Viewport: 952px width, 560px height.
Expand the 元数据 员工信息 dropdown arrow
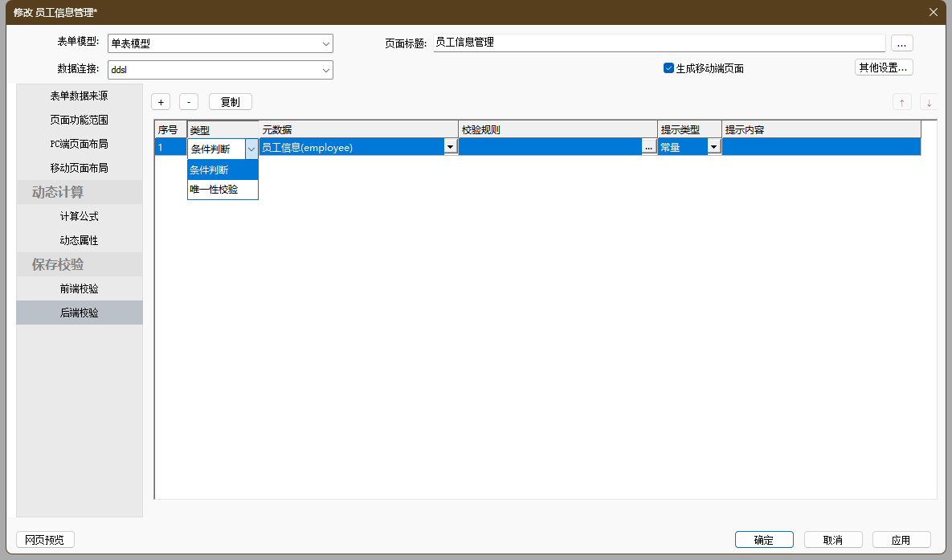450,147
